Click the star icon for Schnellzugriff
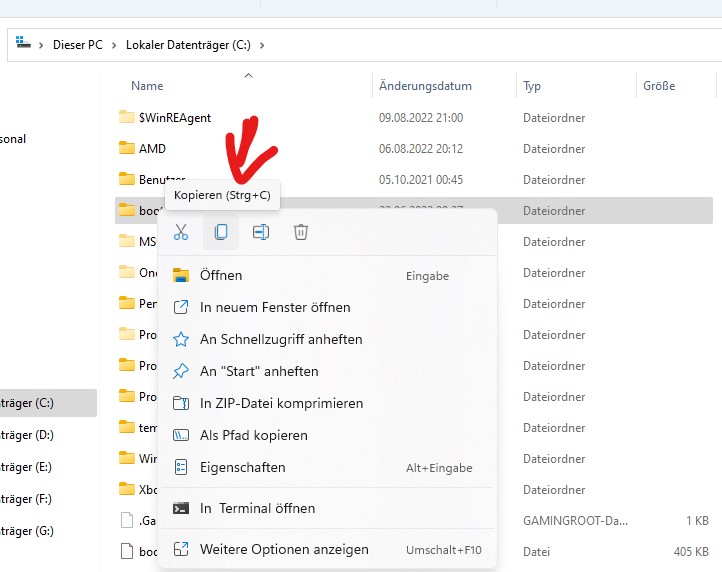This screenshot has width=722, height=572. click(181, 339)
